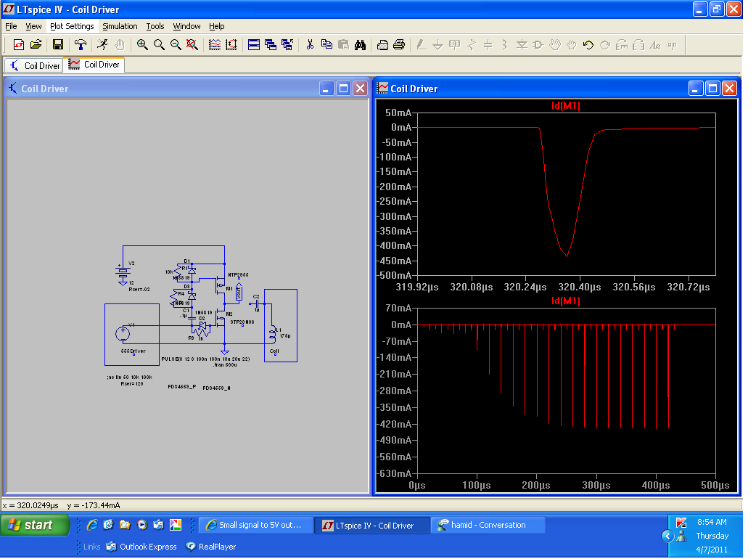This screenshot has width=756, height=559.
Task: Click the New Schematic toolbar icon
Action: coord(18,45)
